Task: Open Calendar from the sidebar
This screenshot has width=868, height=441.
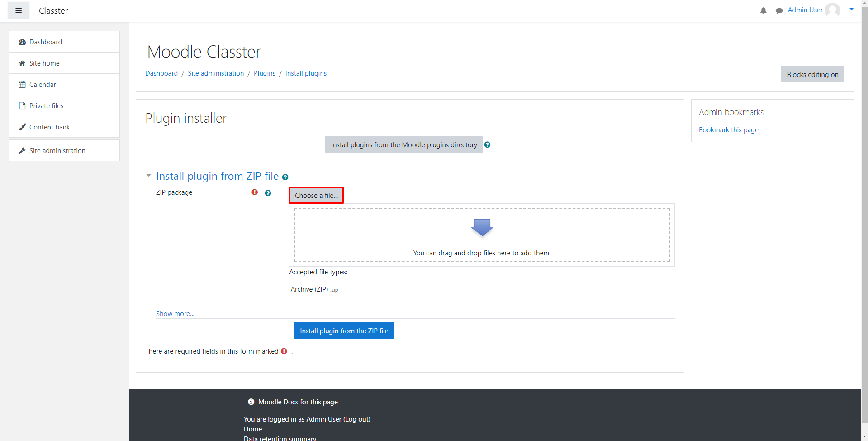Action: pyautogui.click(x=64, y=84)
